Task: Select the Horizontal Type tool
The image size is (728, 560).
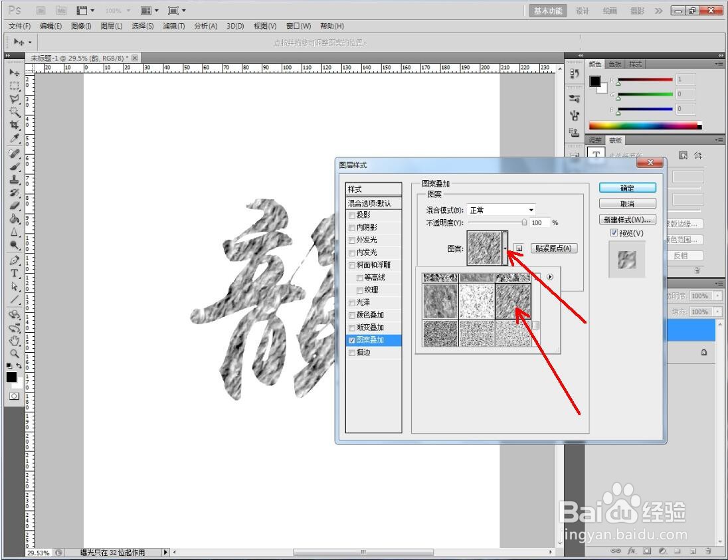Action: (14, 273)
